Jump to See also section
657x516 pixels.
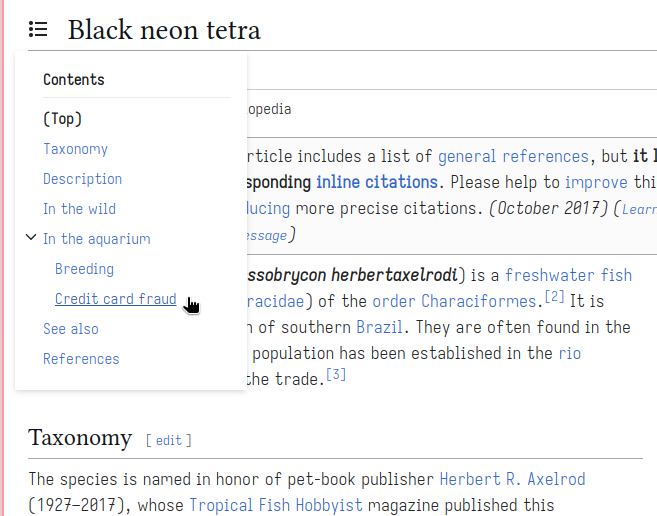(x=70, y=329)
